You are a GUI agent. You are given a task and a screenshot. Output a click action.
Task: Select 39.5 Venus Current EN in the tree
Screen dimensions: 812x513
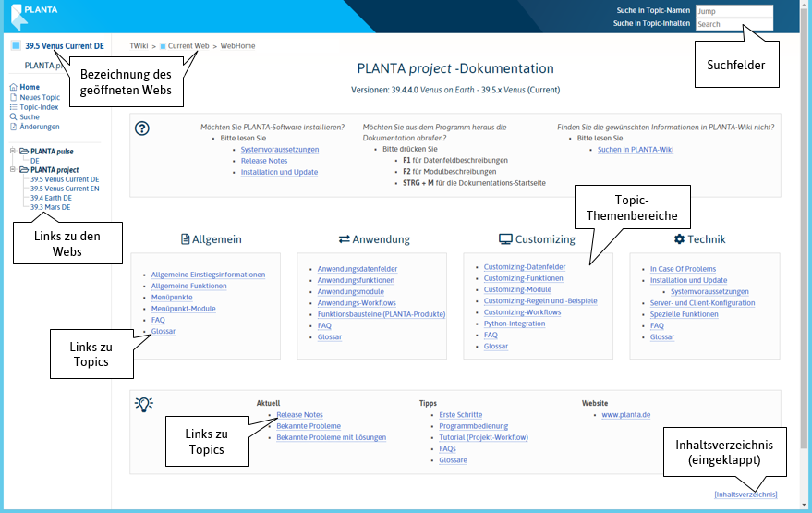pos(65,189)
